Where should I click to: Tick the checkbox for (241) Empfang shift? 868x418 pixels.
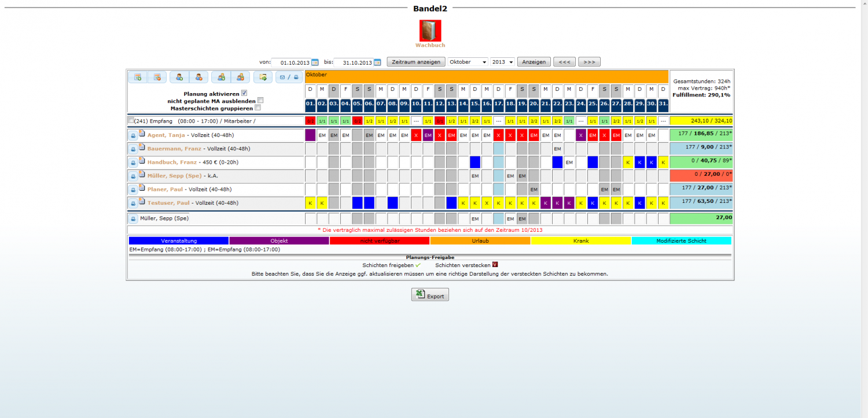tap(131, 120)
